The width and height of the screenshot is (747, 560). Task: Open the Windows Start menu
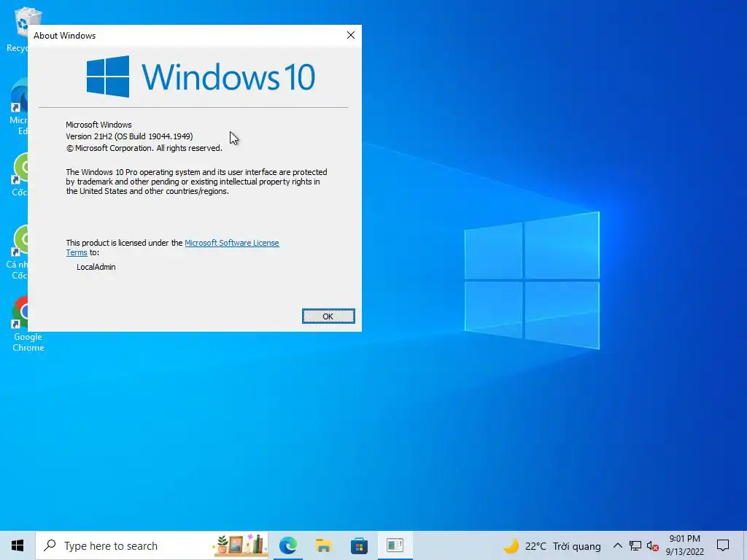[18, 545]
